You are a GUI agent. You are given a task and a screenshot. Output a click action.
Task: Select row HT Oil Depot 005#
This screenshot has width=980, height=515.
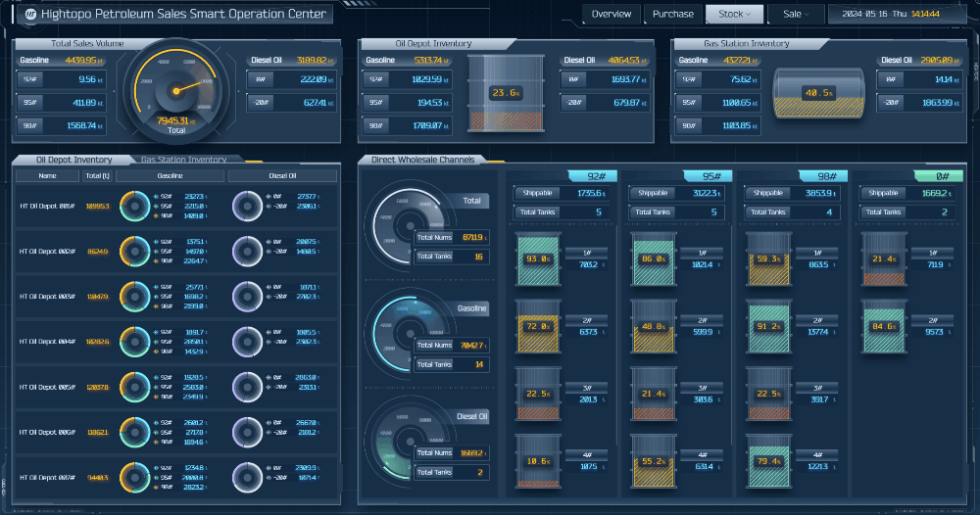[x=175, y=387]
